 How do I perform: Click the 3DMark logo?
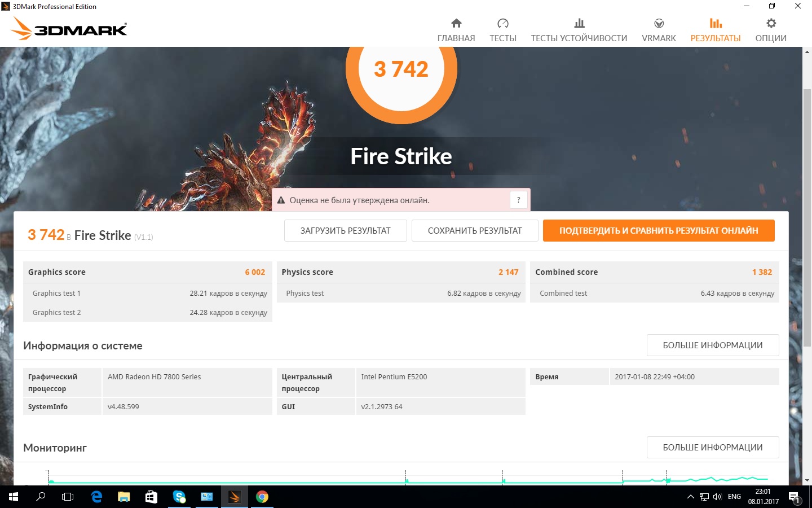tap(69, 28)
